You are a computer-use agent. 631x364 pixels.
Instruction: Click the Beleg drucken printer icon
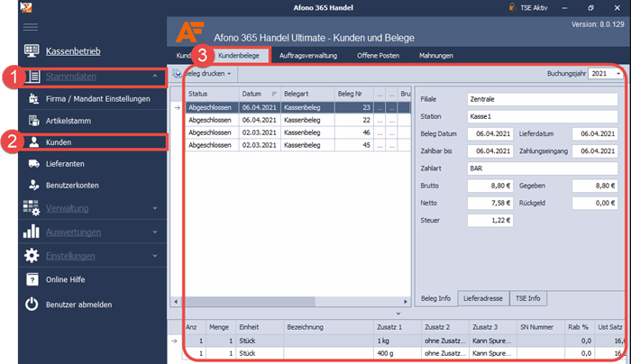[177, 74]
